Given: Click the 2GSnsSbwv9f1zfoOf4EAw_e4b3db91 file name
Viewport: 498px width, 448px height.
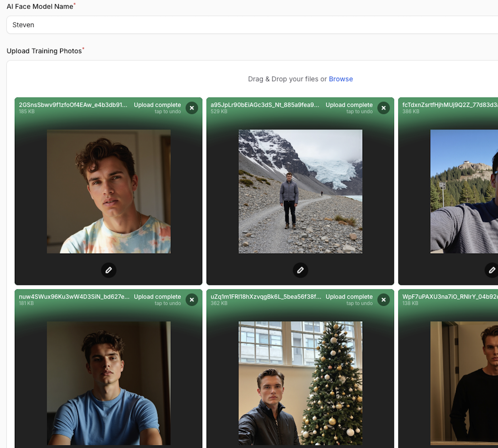Looking at the screenshot, I should pos(73,105).
